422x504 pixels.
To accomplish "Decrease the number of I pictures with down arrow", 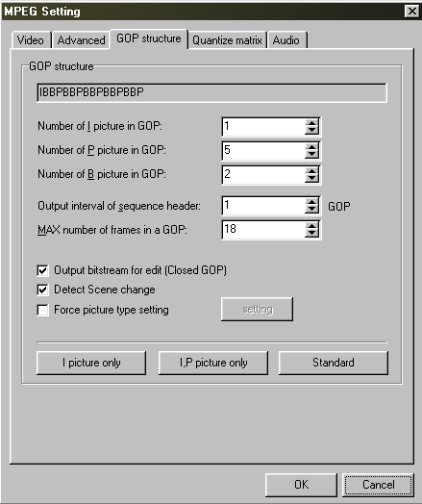I will click(x=311, y=130).
